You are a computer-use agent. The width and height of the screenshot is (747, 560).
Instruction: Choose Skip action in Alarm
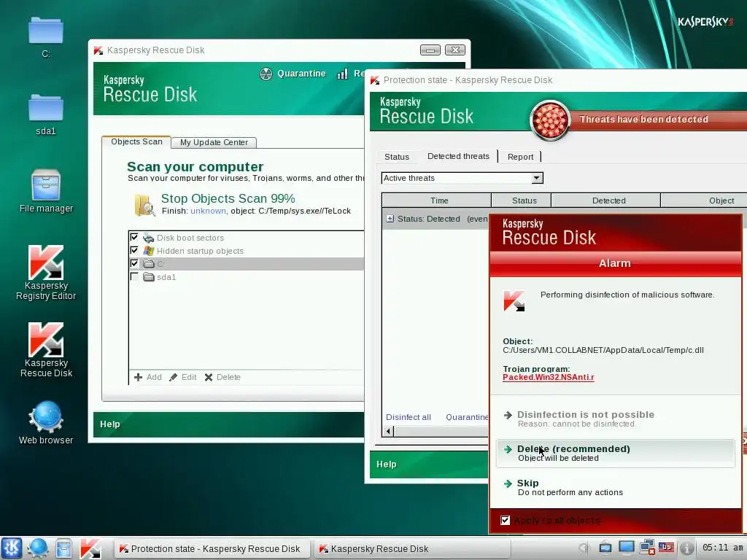[x=615, y=487]
